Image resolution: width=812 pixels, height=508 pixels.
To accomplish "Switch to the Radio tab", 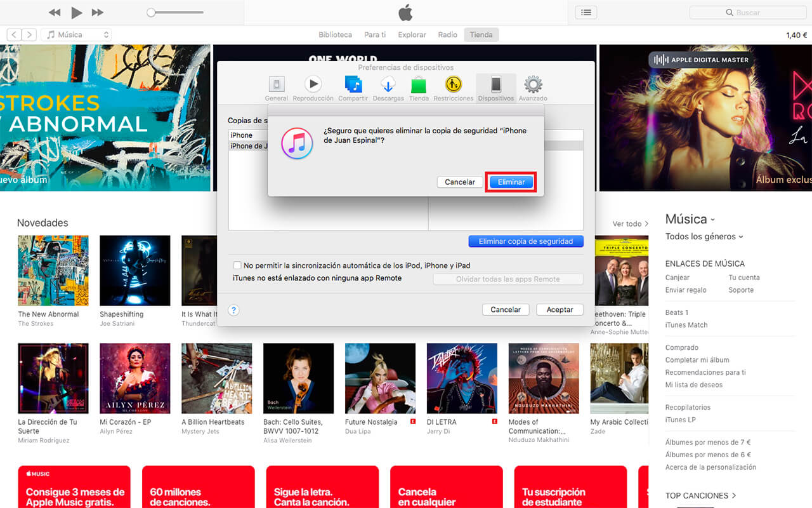I will tap(447, 35).
